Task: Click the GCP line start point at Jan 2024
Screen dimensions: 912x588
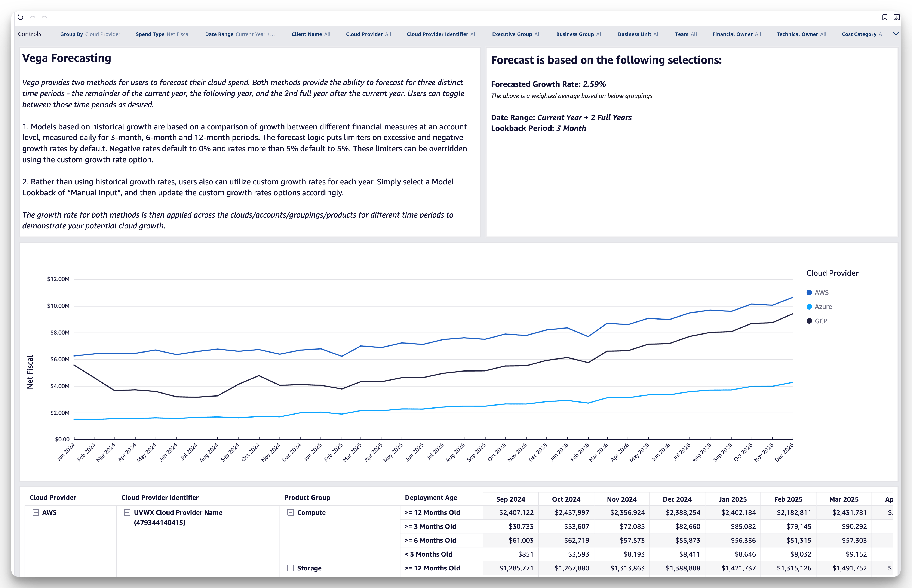Action: coord(74,365)
